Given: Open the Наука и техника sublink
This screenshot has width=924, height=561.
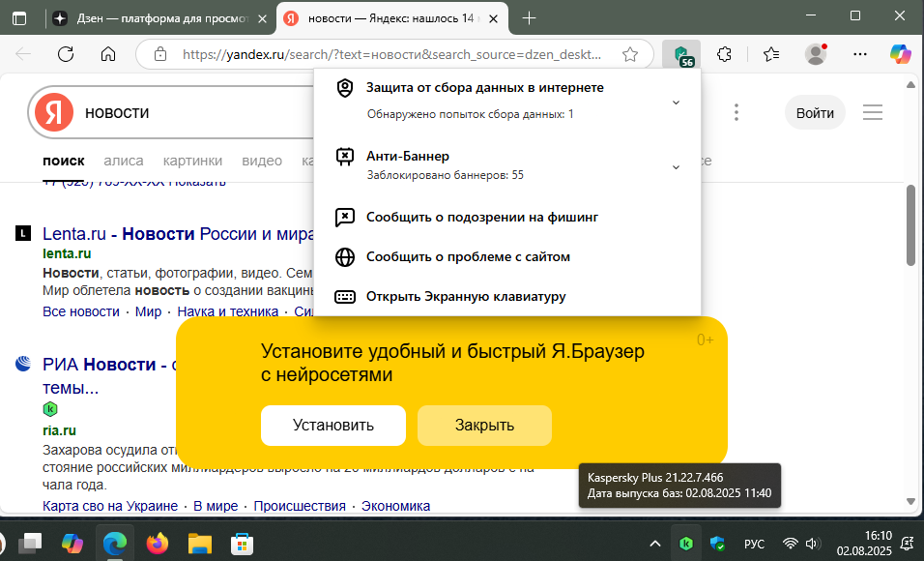Looking at the screenshot, I should (227, 311).
